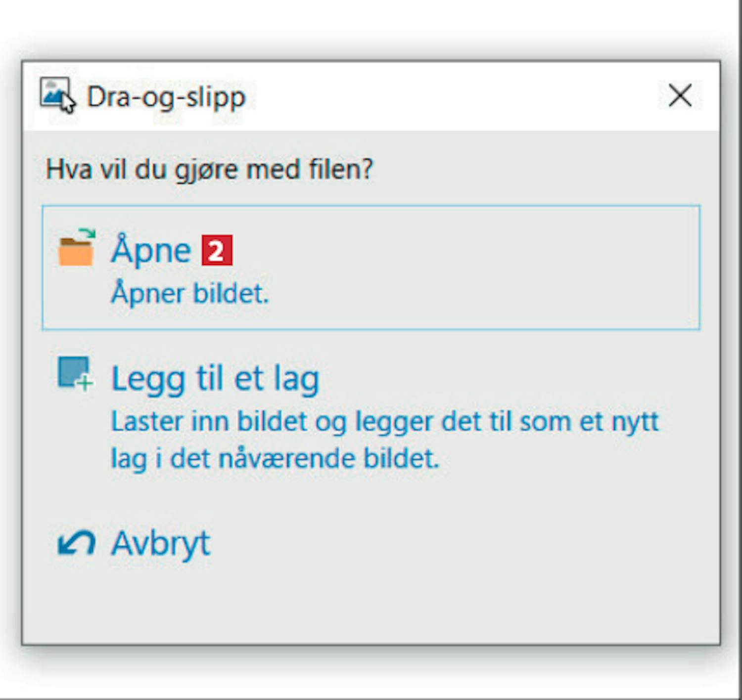Click the red number 2 badge

[x=217, y=251]
